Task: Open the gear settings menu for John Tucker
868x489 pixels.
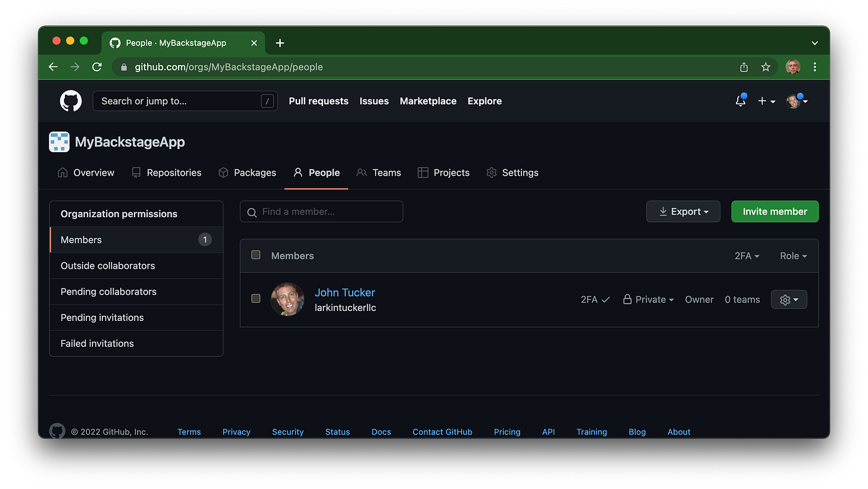Action: (789, 300)
